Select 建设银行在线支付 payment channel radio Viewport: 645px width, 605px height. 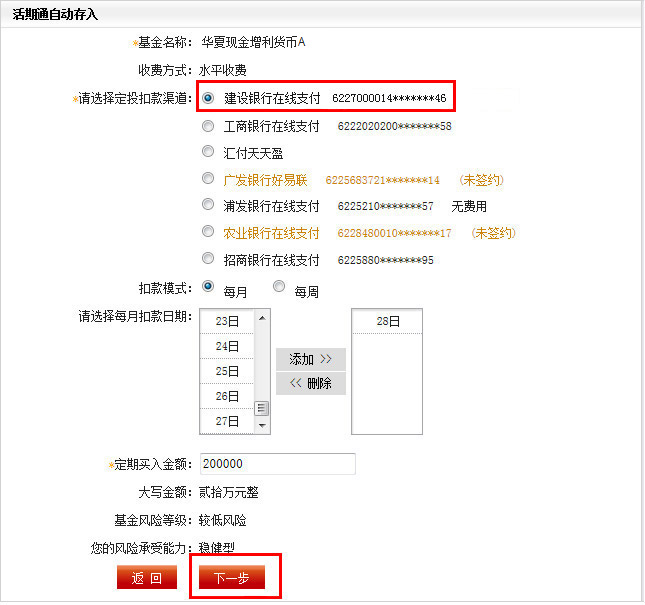[208, 98]
